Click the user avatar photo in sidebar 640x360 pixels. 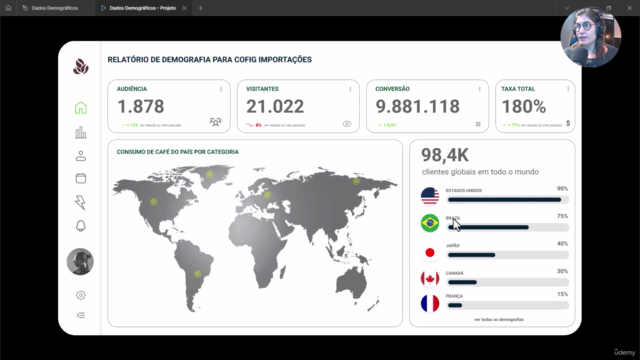tap(80, 262)
